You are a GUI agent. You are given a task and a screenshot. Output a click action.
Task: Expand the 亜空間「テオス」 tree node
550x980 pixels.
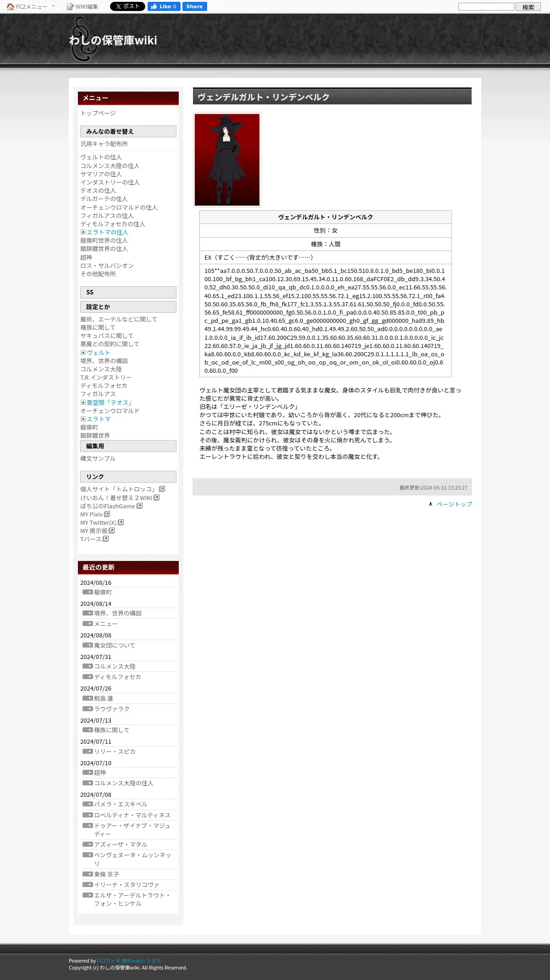point(83,403)
